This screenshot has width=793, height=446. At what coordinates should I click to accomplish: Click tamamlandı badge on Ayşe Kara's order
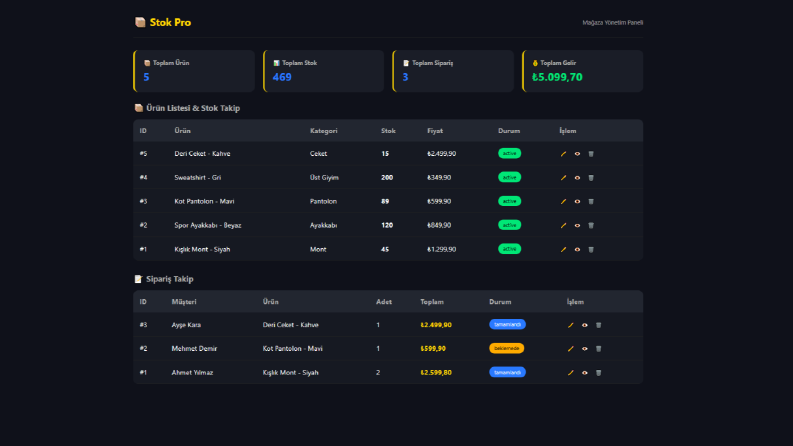507,324
